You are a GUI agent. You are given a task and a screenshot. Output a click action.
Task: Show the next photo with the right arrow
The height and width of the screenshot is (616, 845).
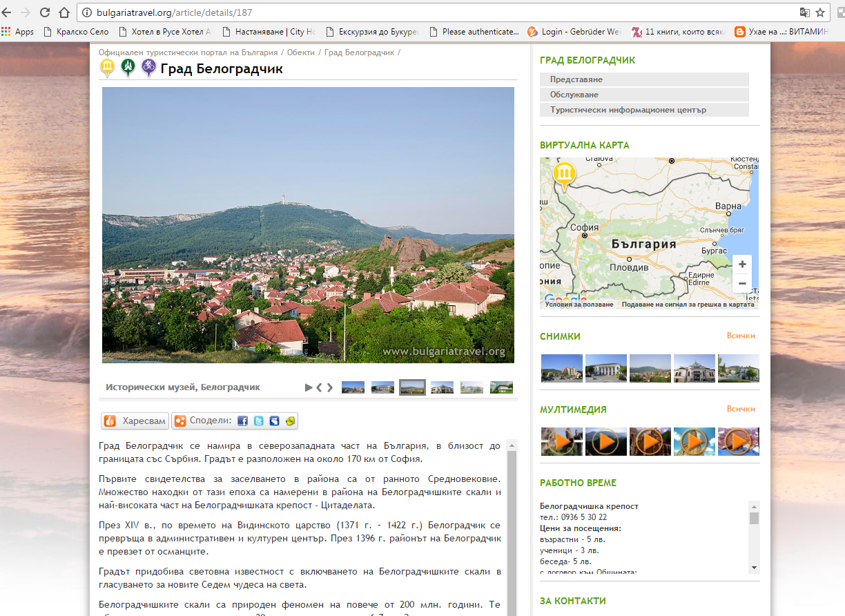coord(330,387)
